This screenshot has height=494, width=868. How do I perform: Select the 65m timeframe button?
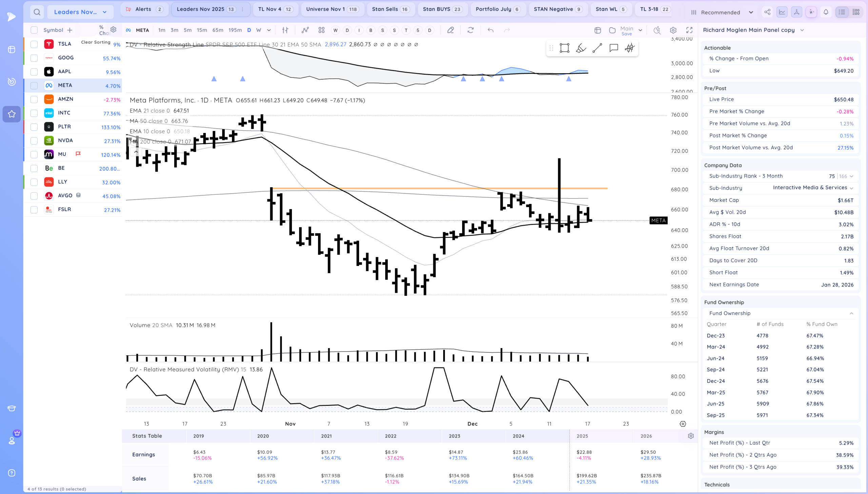[218, 30]
